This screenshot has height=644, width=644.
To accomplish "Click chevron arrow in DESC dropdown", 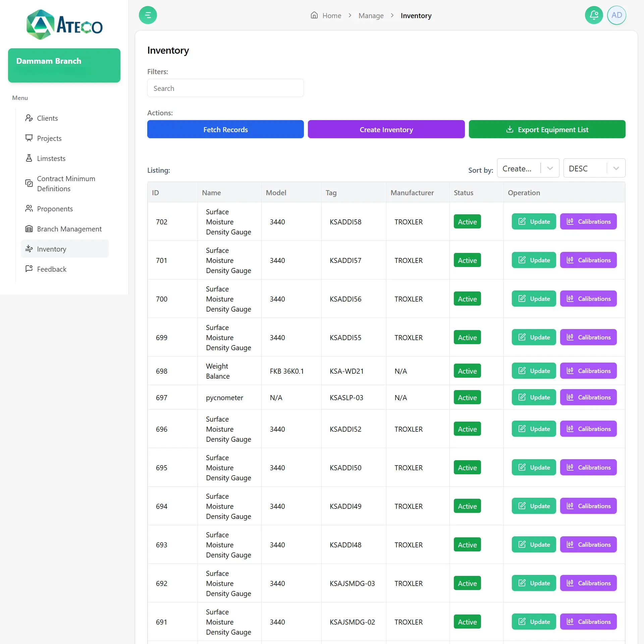I will click(x=616, y=168).
